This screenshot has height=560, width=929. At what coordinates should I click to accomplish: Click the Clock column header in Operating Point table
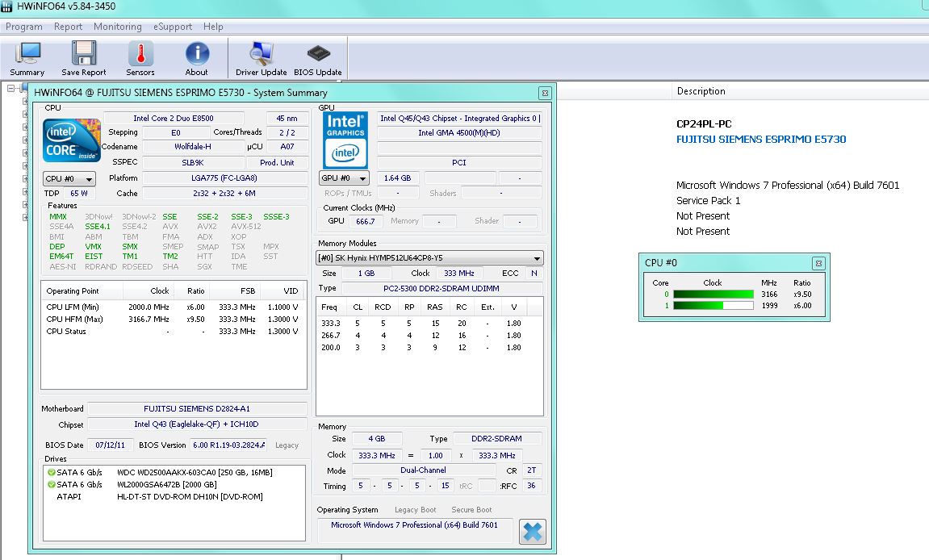pos(160,291)
